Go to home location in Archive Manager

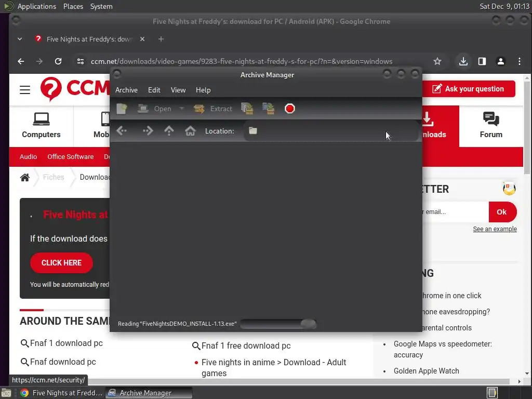pyautogui.click(x=190, y=131)
